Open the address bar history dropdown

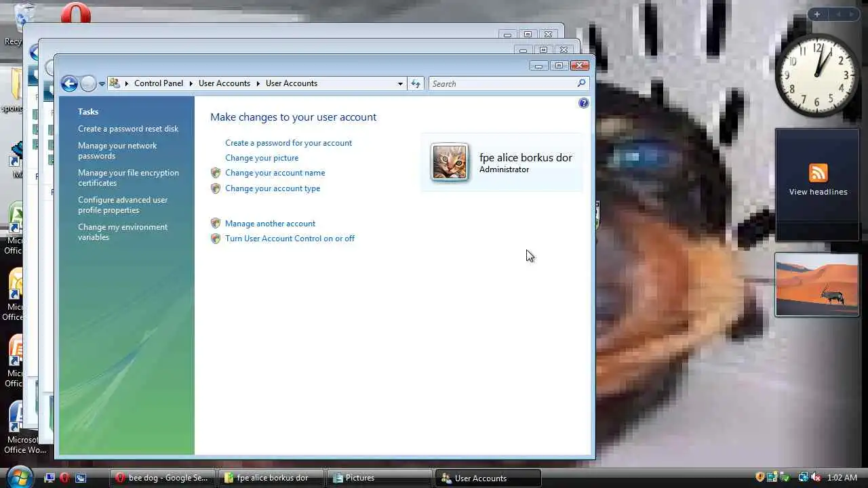(400, 83)
